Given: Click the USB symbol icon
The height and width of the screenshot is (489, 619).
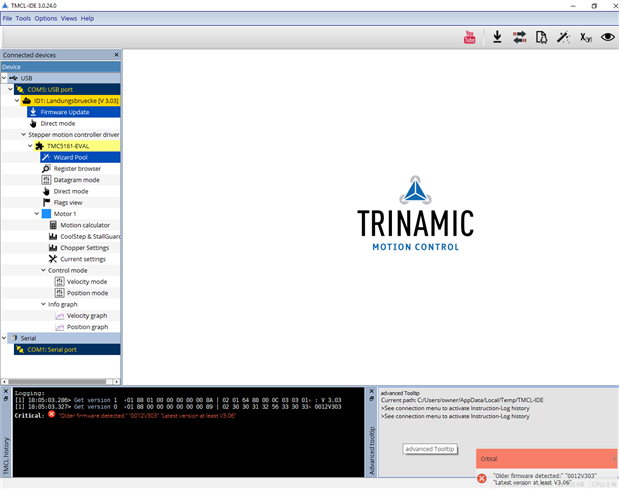Looking at the screenshot, I should (13, 78).
